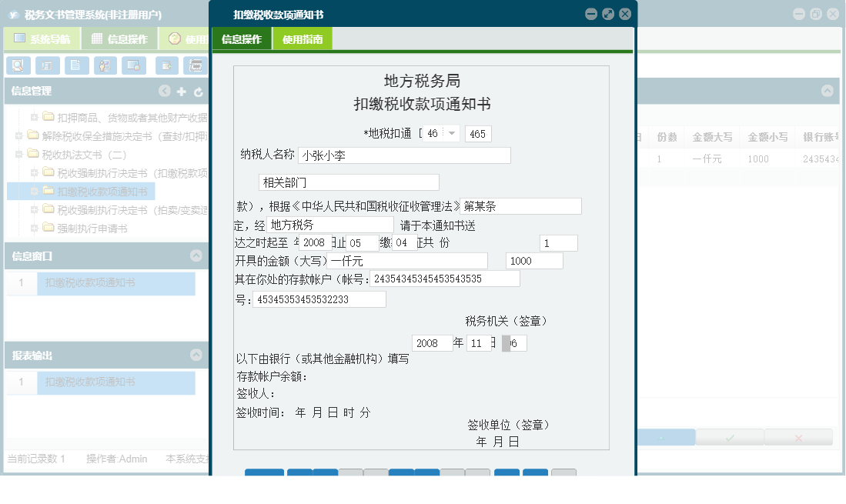Click the 份数 column header
Screen dimensions: 846x504
pyautogui.click(x=667, y=137)
